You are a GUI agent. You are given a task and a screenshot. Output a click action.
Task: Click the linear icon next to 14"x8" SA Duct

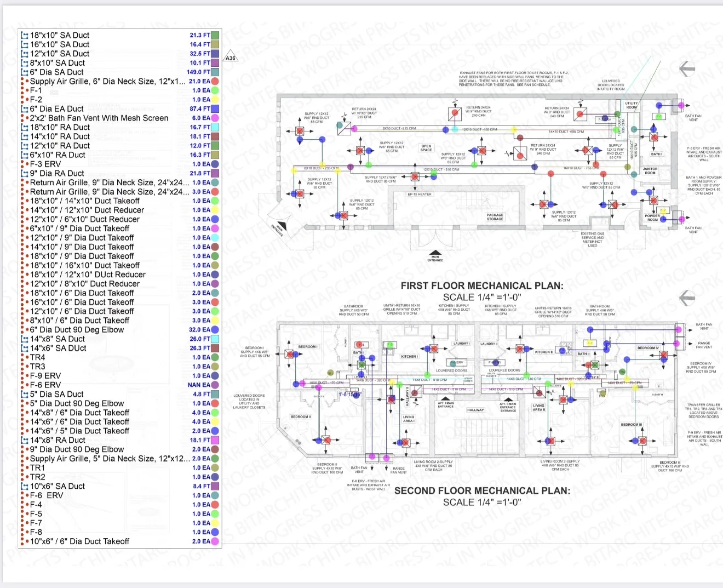tap(24, 339)
